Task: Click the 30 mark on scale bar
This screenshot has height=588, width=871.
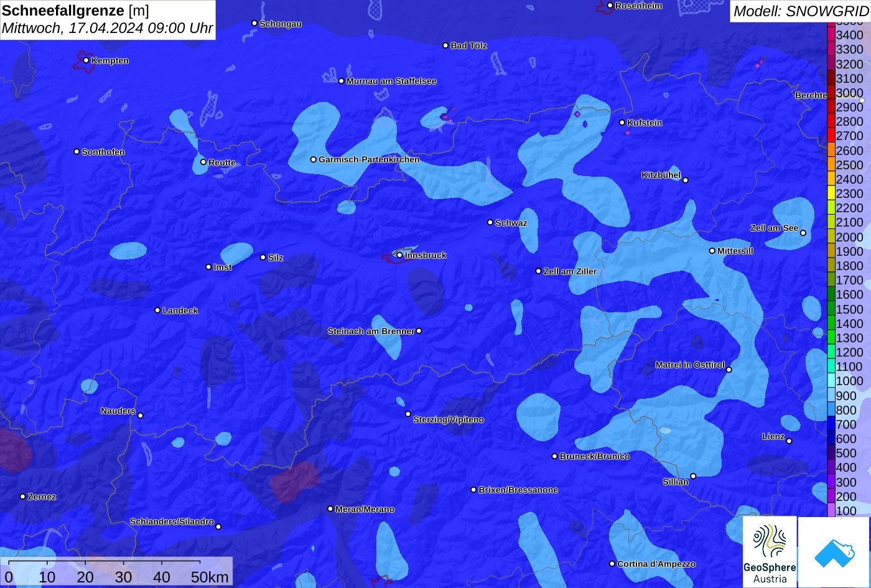Action: coord(123,577)
